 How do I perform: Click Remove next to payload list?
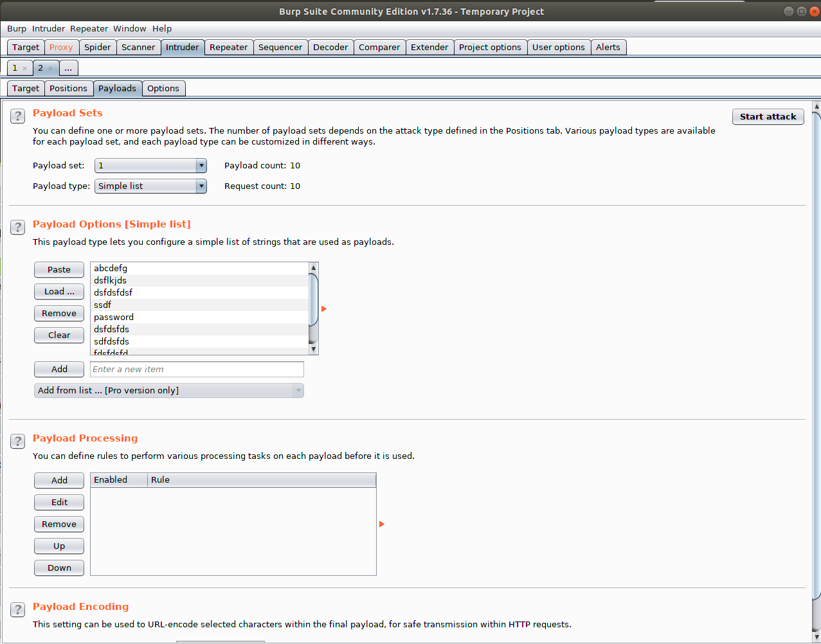click(59, 314)
